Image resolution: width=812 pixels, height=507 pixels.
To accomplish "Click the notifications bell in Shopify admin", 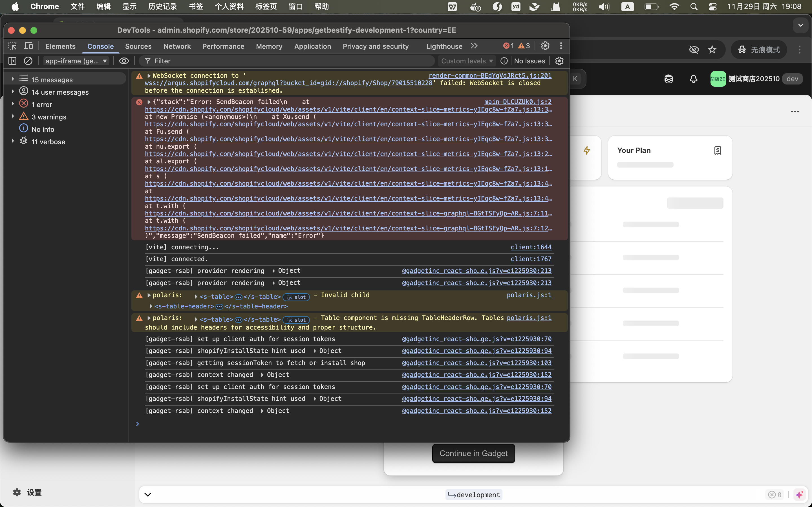I will pyautogui.click(x=693, y=79).
